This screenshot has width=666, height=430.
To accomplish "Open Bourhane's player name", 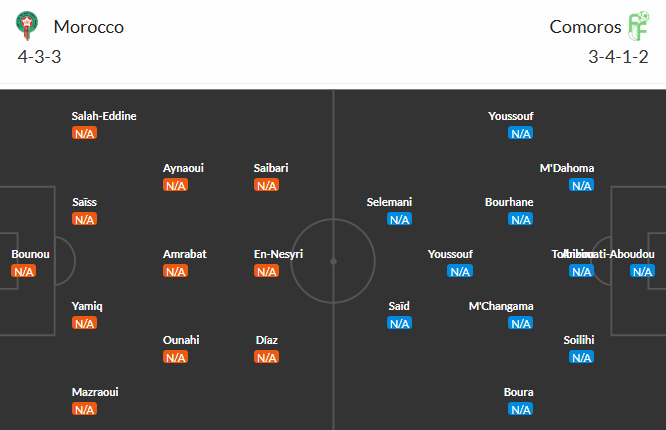I will point(509,202).
